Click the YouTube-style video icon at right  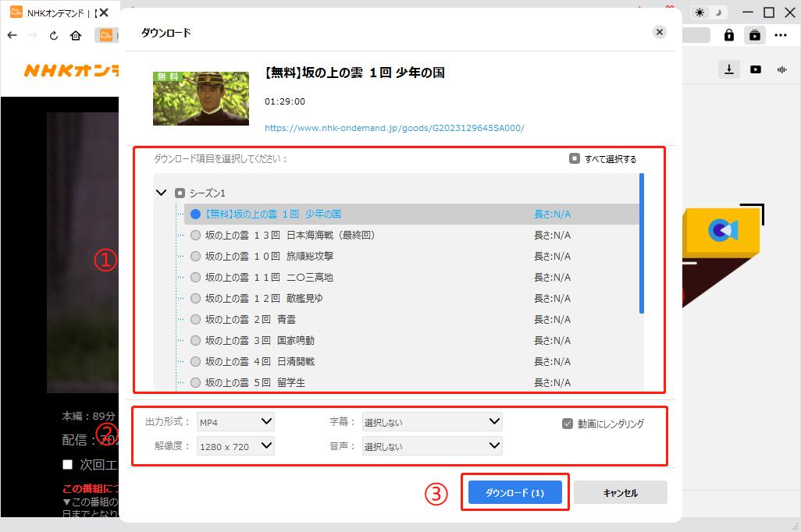pos(755,69)
